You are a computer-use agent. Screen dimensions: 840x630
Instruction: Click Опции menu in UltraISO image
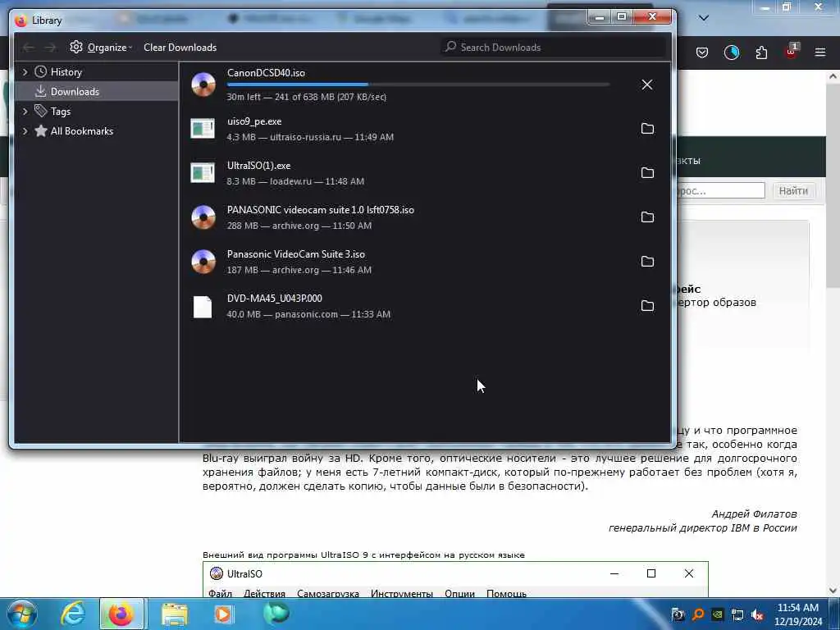tap(459, 593)
